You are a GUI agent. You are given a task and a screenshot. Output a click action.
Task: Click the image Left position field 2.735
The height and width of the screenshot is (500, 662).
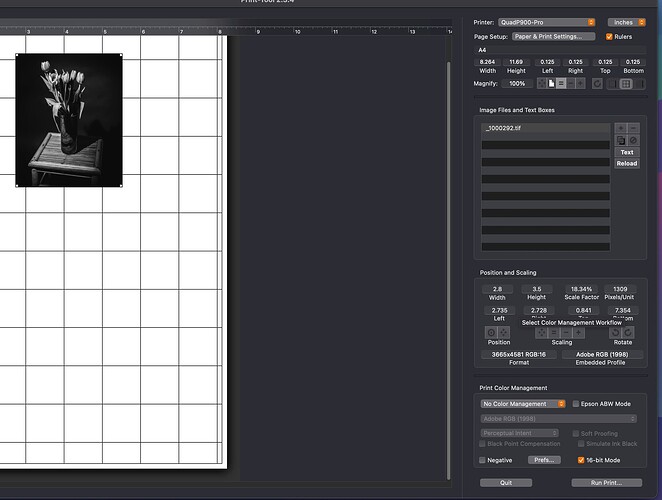coord(499,310)
